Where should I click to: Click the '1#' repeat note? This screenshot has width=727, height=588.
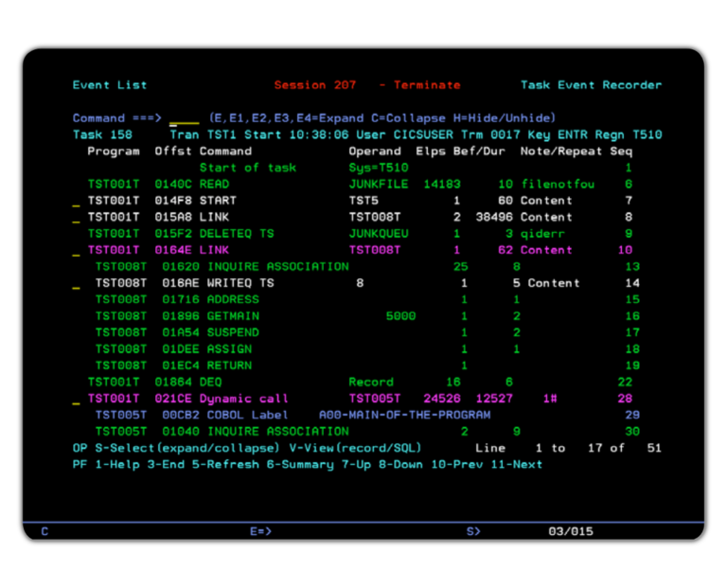[550, 399]
